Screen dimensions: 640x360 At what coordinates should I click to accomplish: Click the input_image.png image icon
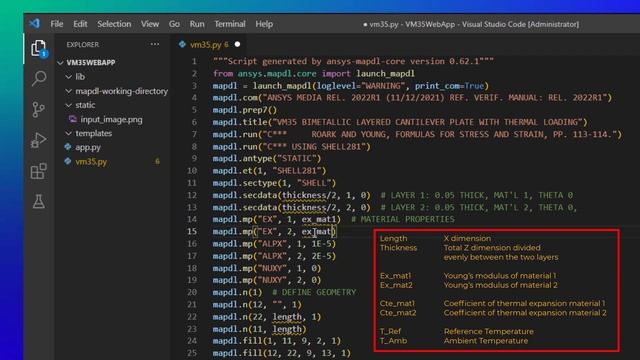(x=73, y=119)
